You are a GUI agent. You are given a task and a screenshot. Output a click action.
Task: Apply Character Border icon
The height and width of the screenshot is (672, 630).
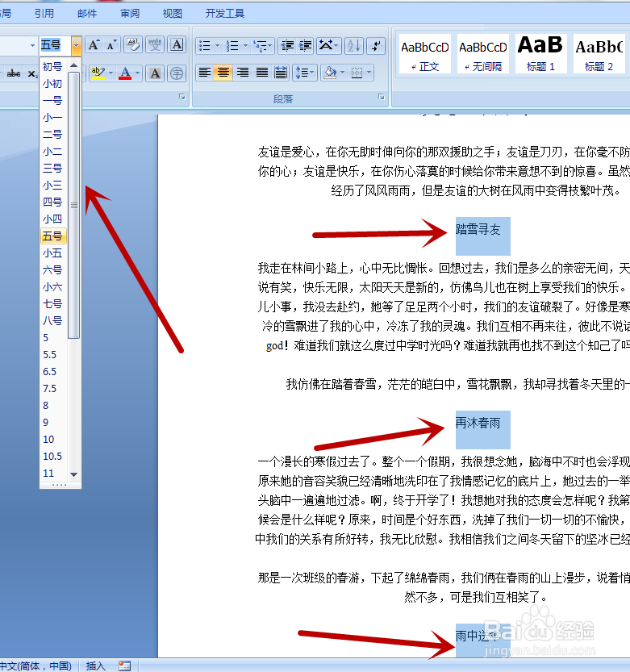point(177,45)
